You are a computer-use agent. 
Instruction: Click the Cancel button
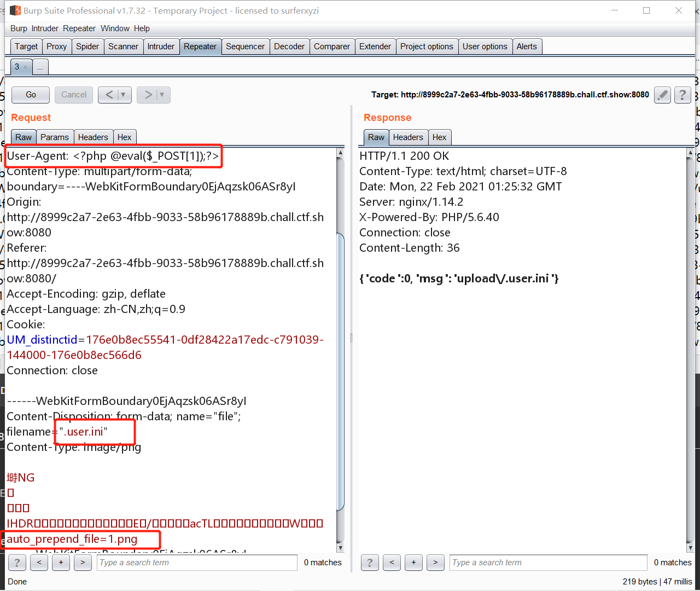tap(74, 95)
